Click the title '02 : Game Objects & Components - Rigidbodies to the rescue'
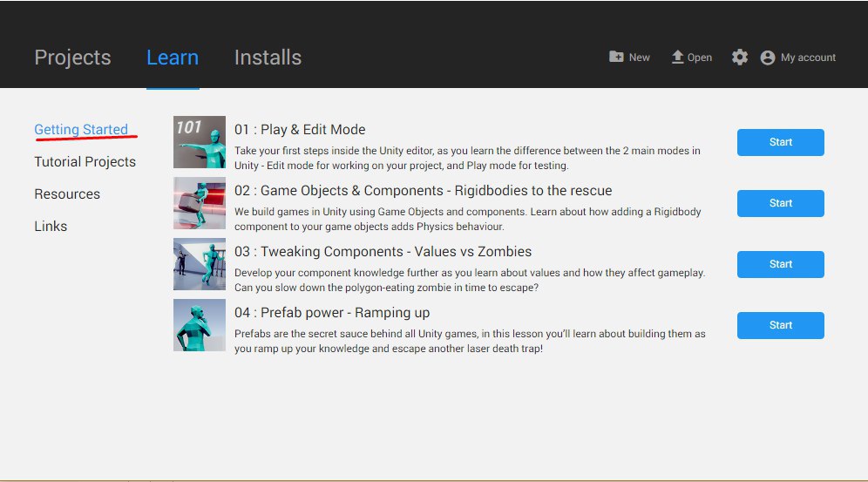This screenshot has width=868, height=482. (423, 190)
